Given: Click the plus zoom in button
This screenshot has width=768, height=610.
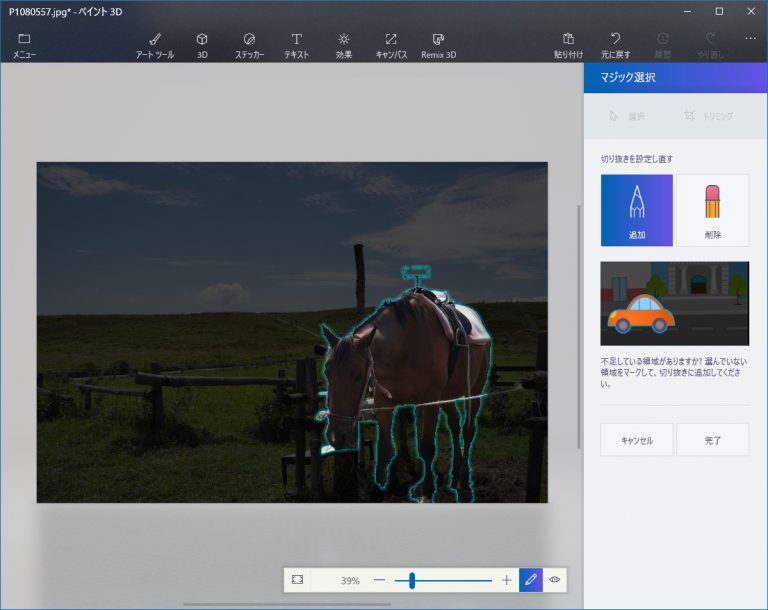Looking at the screenshot, I should tap(506, 580).
